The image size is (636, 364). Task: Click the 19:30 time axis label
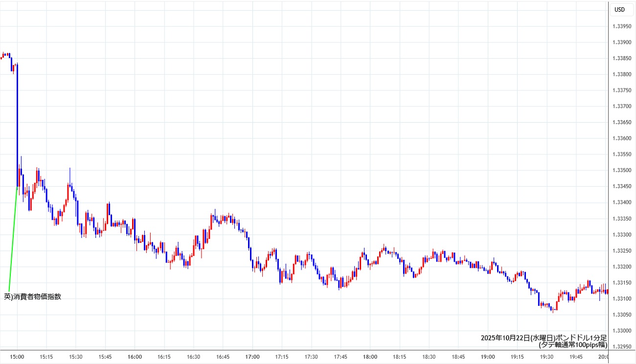pyautogui.click(x=546, y=357)
